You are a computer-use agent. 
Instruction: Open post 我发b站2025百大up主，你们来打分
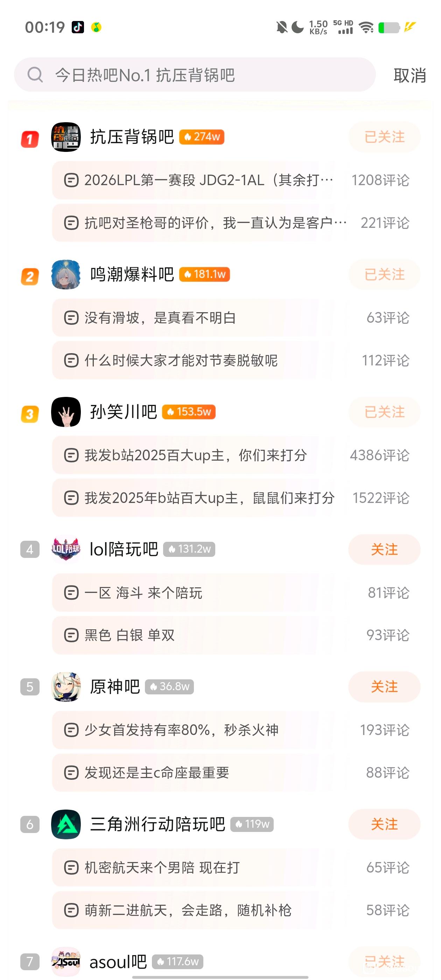(x=196, y=455)
